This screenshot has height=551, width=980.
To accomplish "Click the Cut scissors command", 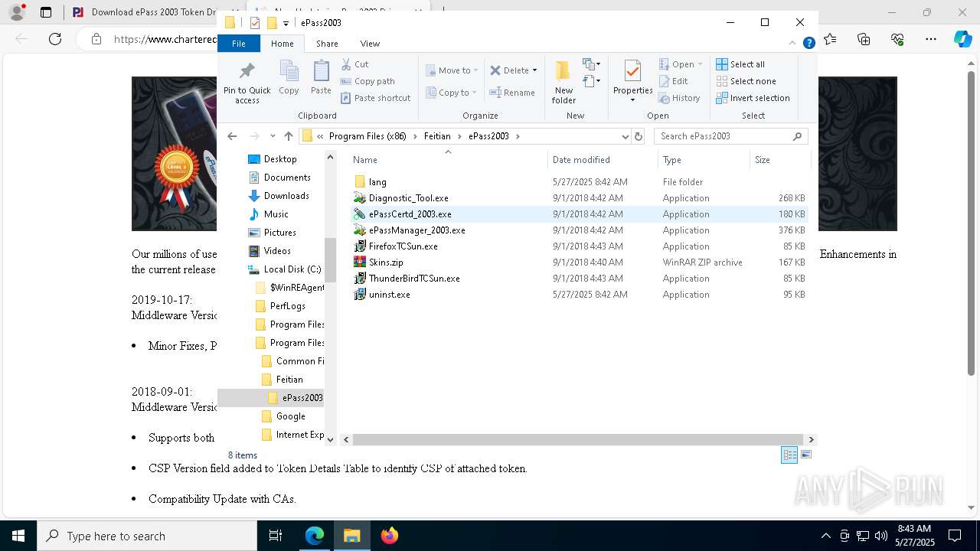I will tap(354, 64).
